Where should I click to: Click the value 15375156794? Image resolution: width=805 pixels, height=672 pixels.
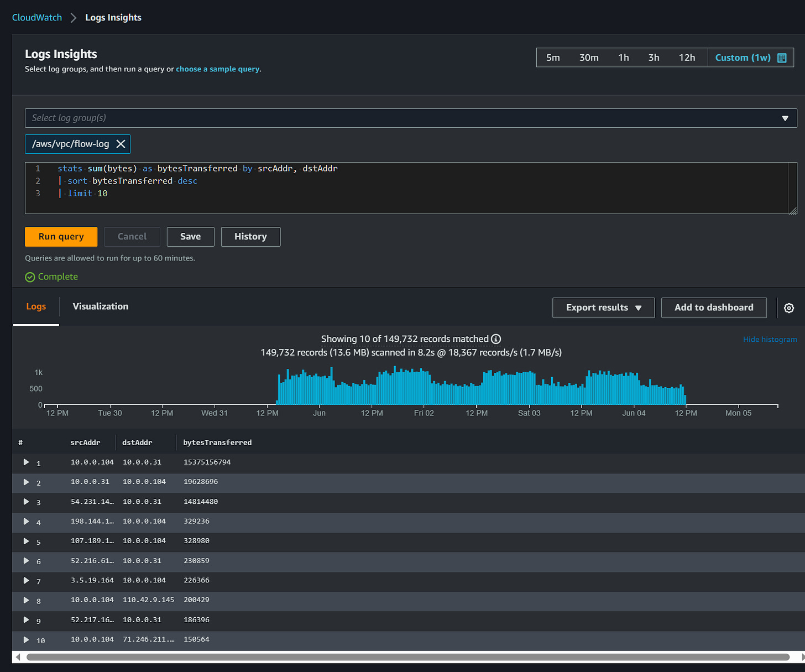[x=207, y=462]
